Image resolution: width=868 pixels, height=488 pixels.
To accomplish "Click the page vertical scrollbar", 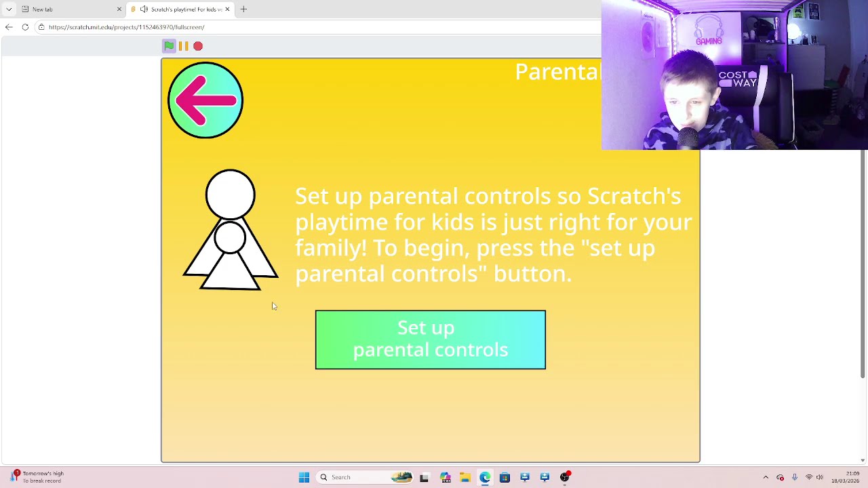I will click(863, 264).
